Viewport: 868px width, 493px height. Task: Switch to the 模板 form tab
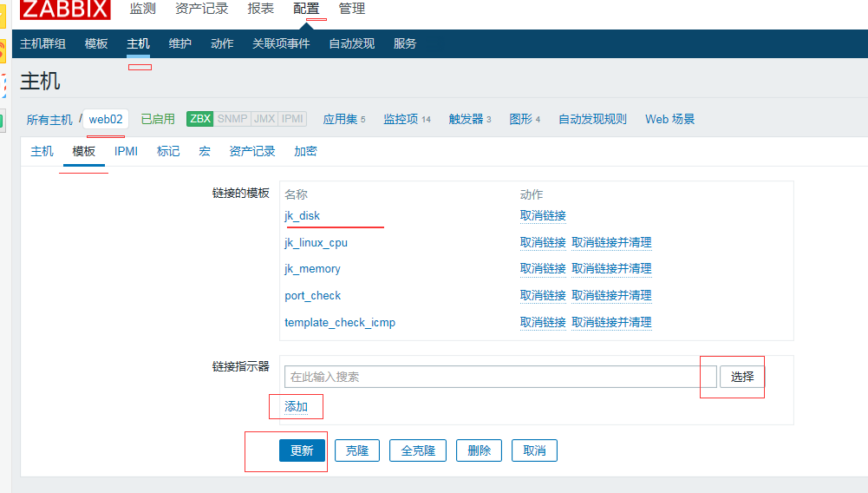coord(83,151)
